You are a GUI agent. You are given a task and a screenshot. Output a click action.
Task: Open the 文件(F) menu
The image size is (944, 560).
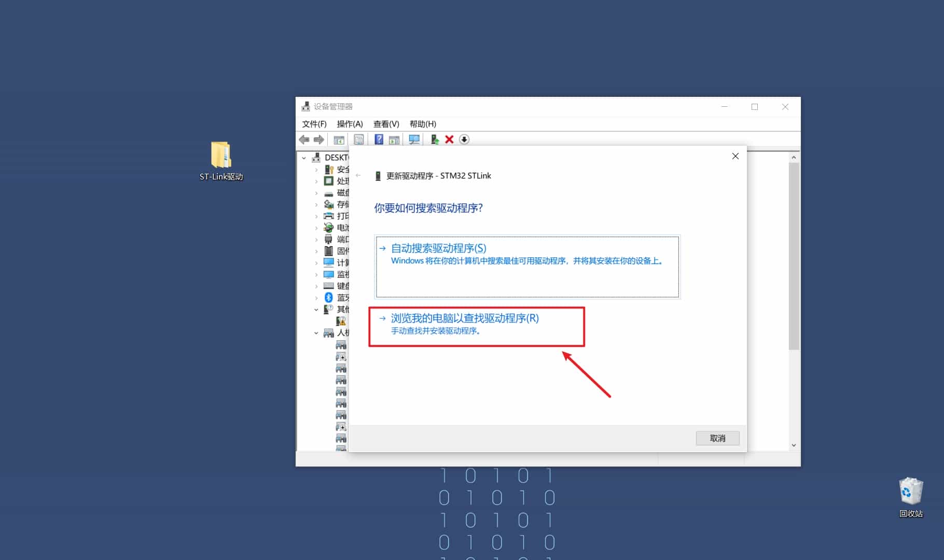click(313, 124)
